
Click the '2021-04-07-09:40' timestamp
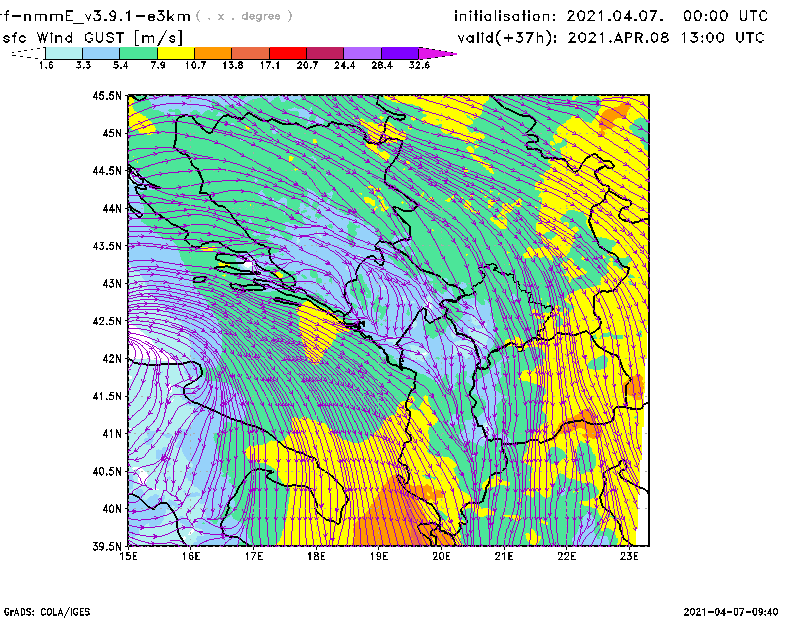click(731, 612)
